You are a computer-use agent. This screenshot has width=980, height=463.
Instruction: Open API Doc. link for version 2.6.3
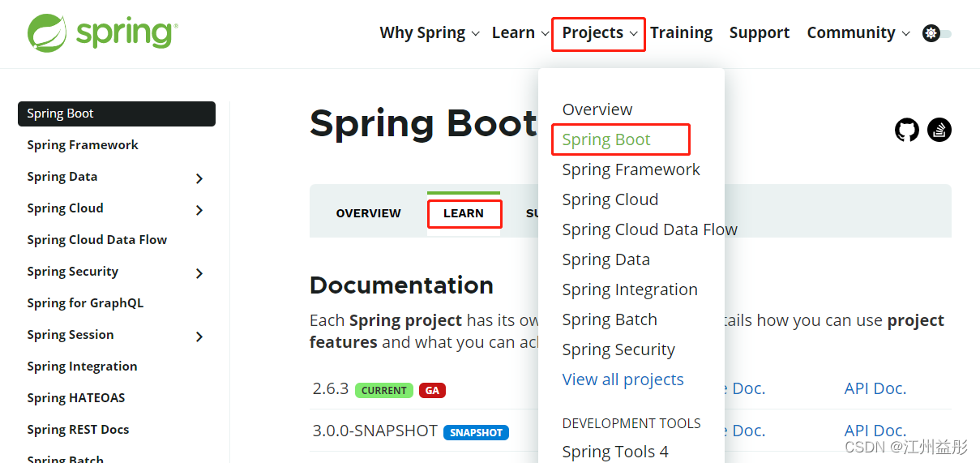[875, 388]
